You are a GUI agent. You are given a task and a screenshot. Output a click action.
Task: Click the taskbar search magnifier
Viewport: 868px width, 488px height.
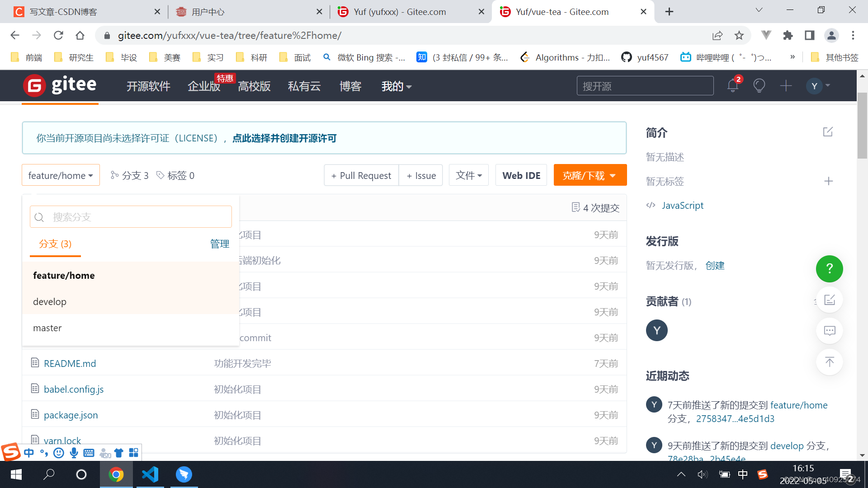coord(49,474)
